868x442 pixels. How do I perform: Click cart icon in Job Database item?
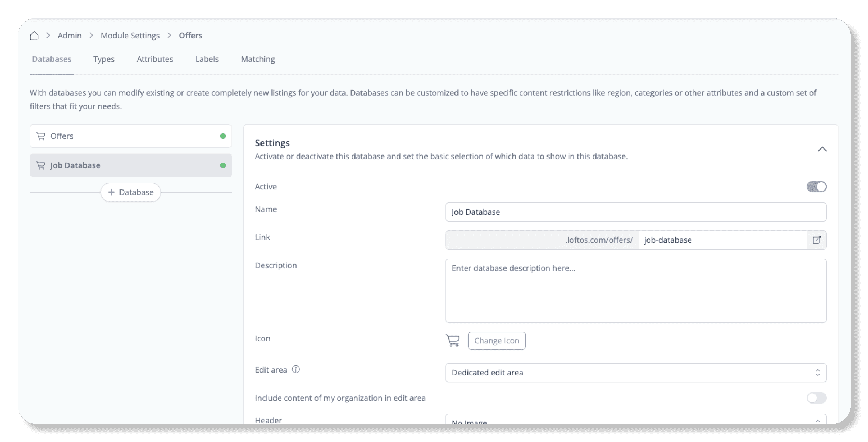pos(41,165)
